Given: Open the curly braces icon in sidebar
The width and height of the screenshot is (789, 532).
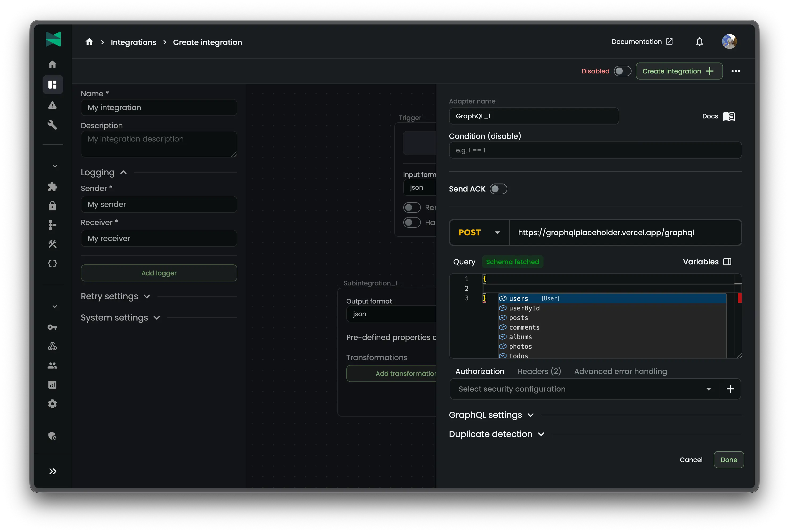Looking at the screenshot, I should [x=52, y=263].
